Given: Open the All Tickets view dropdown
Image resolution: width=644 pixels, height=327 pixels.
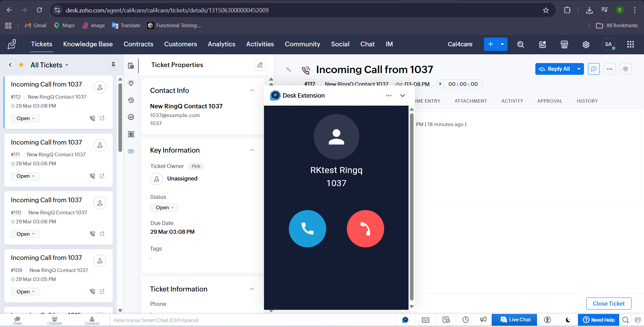Looking at the screenshot, I should tap(49, 65).
